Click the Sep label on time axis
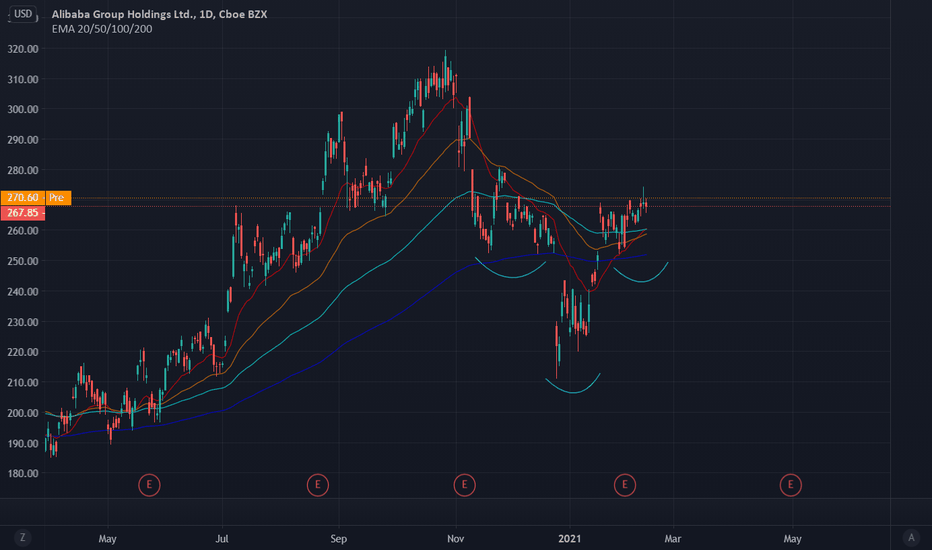The width and height of the screenshot is (932, 550). [x=338, y=539]
